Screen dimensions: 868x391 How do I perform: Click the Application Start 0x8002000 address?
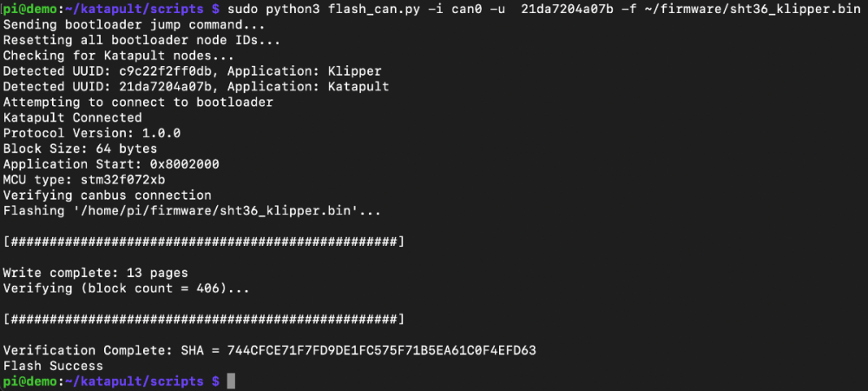pyautogui.click(x=184, y=164)
